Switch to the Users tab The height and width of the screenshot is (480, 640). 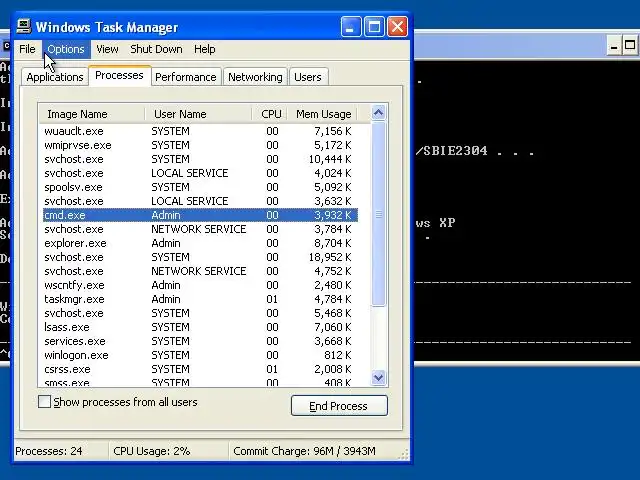click(308, 77)
